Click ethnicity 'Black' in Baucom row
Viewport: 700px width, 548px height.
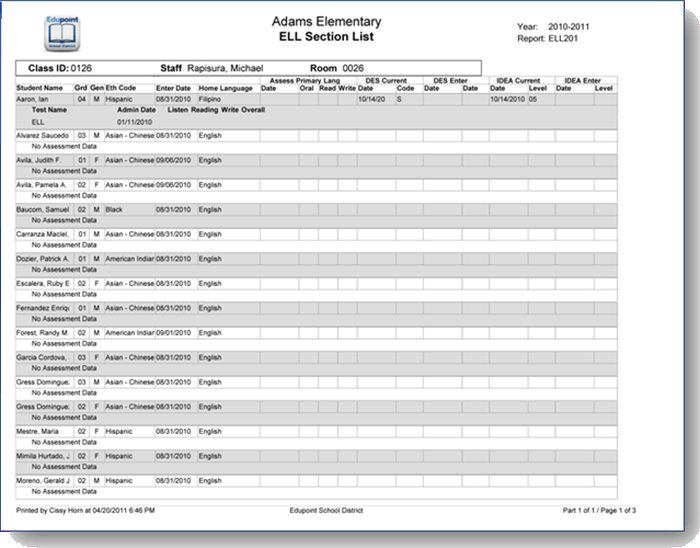tap(114, 209)
